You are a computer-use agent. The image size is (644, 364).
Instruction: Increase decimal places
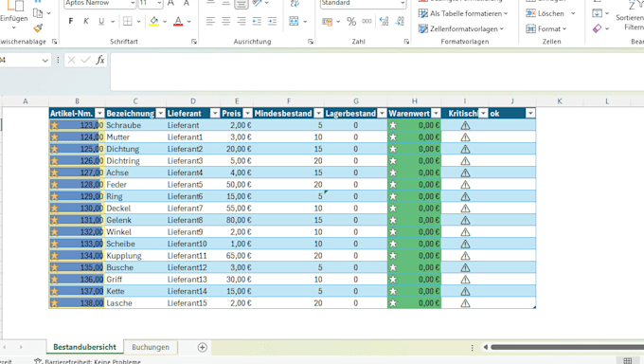384,22
